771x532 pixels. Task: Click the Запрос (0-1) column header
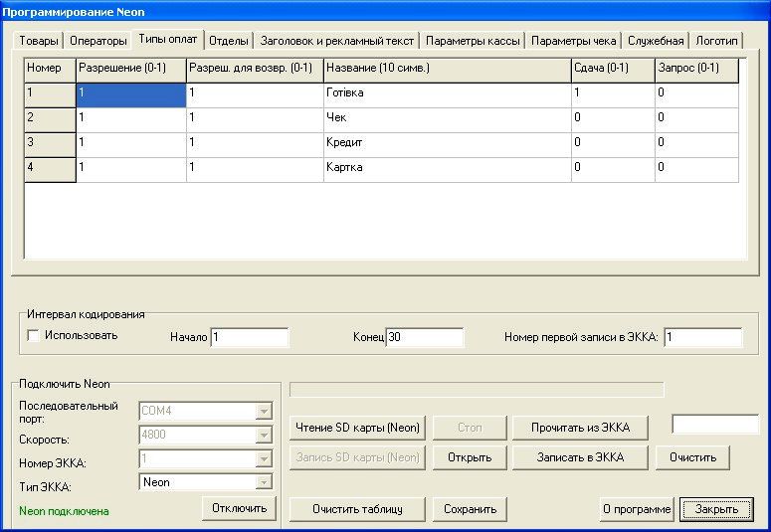(x=696, y=71)
